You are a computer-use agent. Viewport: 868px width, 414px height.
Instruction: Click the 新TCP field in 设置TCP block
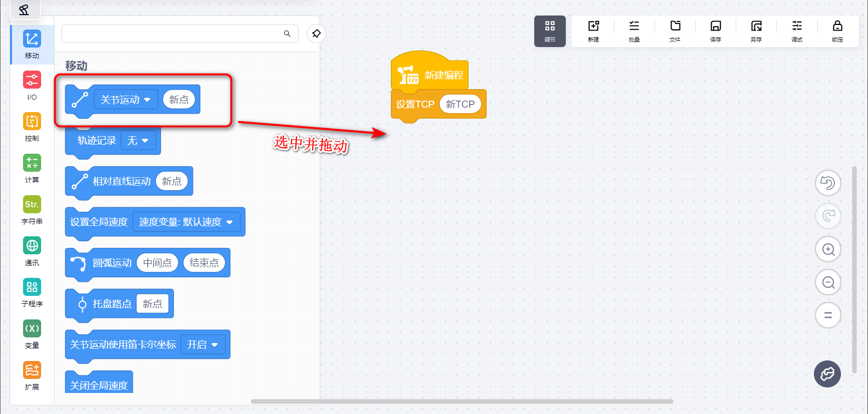(x=460, y=104)
